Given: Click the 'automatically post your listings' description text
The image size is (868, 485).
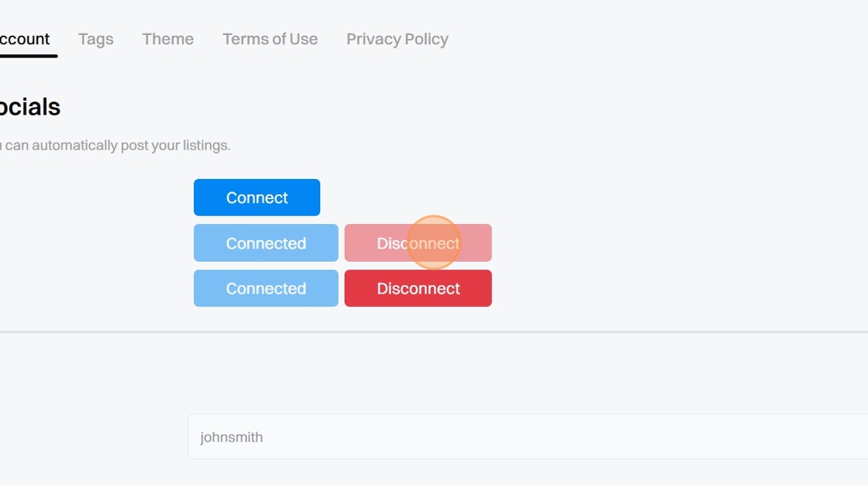Looking at the screenshot, I should click(x=116, y=146).
